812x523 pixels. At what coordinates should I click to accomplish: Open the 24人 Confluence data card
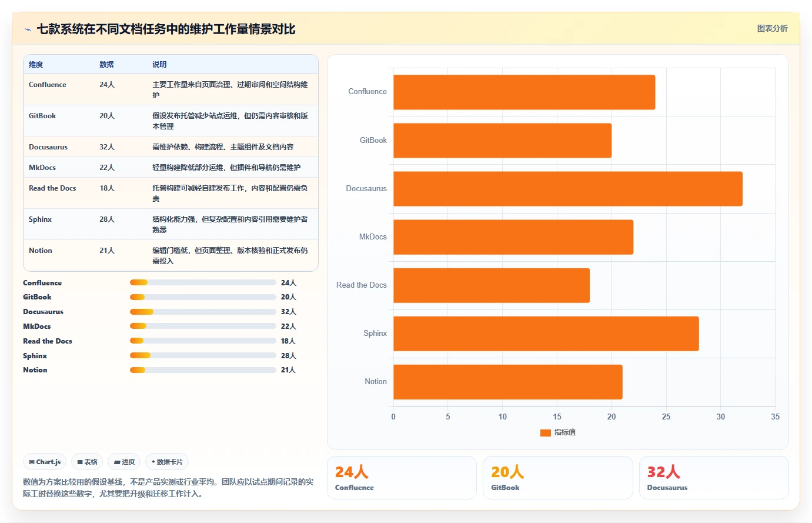[402, 478]
